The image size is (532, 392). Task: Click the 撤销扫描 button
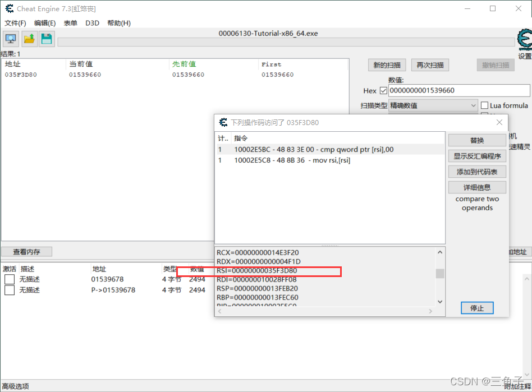tap(496, 65)
